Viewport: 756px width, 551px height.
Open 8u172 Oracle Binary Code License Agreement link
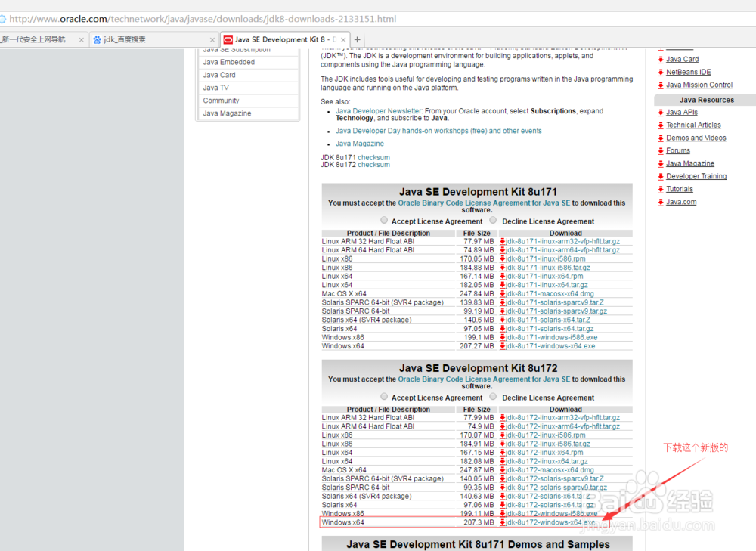tap(484, 379)
